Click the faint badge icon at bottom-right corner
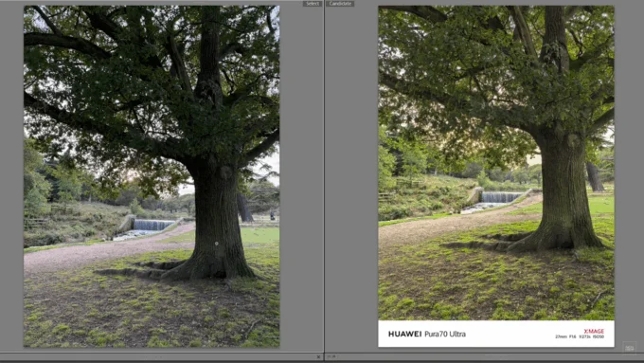The image size is (644, 363). [629, 348]
